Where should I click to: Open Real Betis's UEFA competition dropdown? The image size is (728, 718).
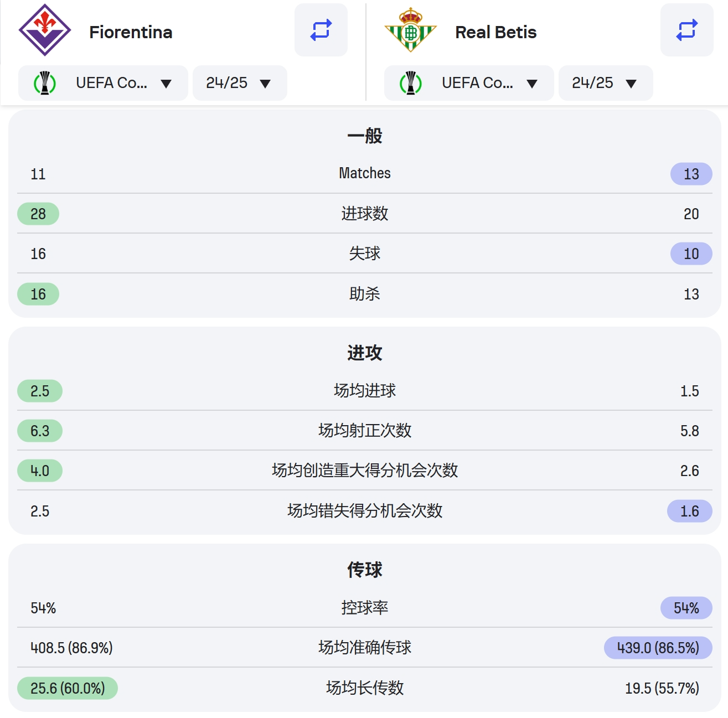pos(469,83)
